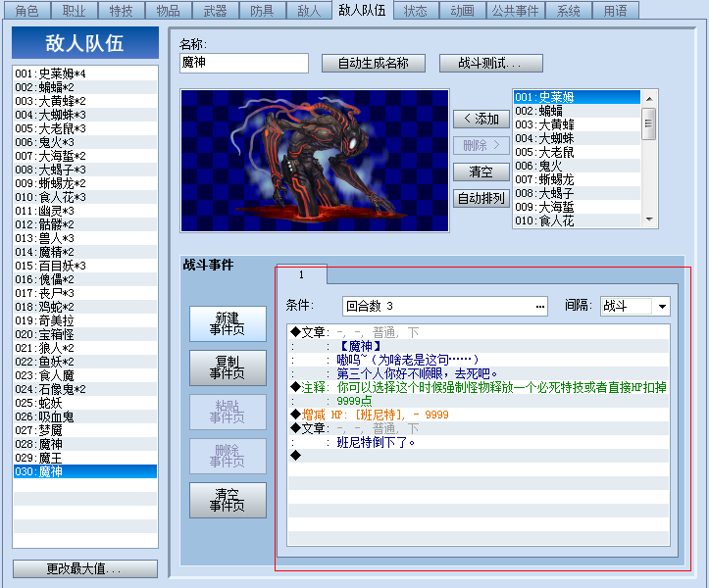
Task: Select the 第三个人你好不顺眼 message line
Action: click(479, 373)
